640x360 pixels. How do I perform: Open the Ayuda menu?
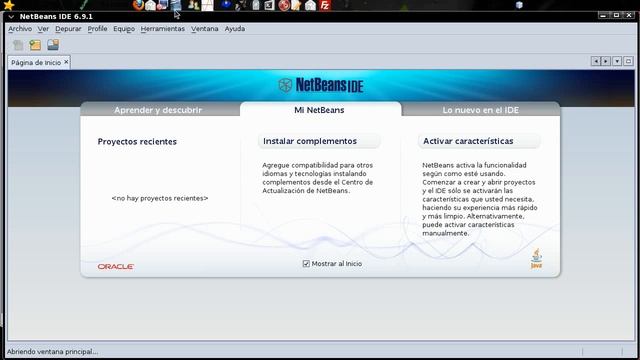pyautogui.click(x=235, y=29)
